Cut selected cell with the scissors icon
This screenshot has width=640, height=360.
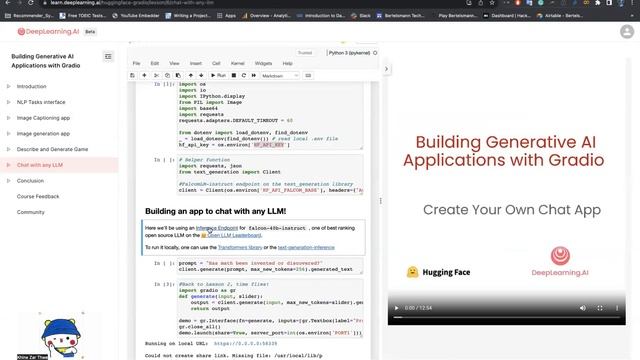pyautogui.click(x=156, y=76)
